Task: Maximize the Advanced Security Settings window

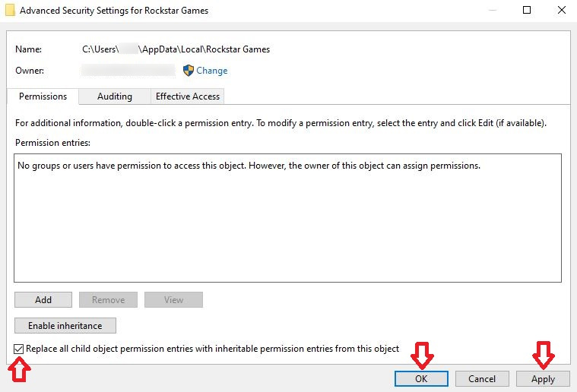Action: click(527, 11)
